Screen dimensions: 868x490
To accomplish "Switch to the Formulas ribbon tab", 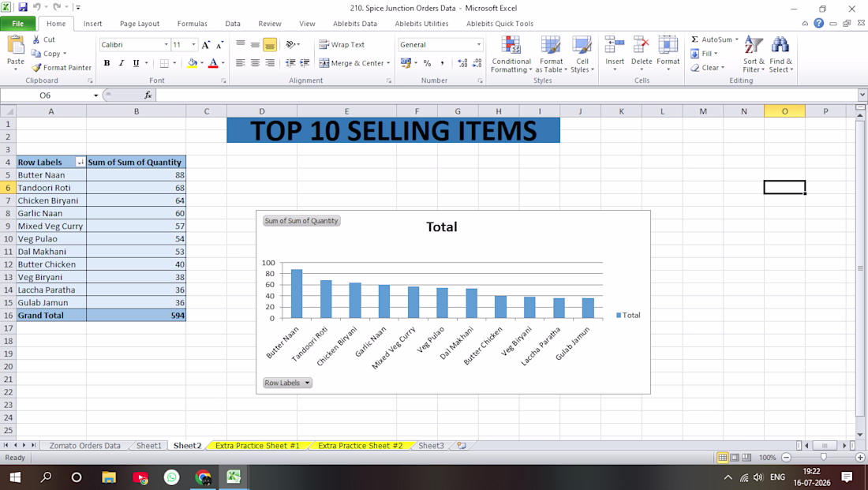I will (192, 24).
